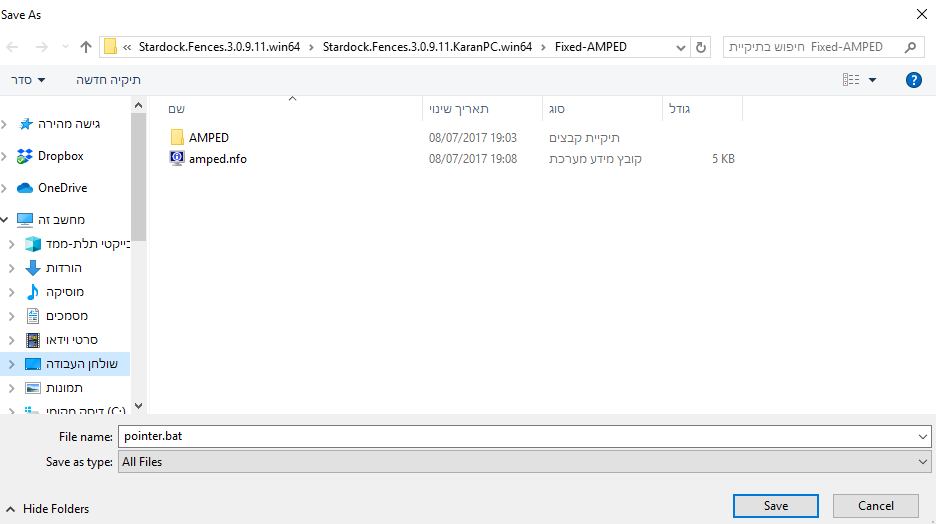Click the folder icon in address bar
This screenshot has width=936, height=524.
110,47
